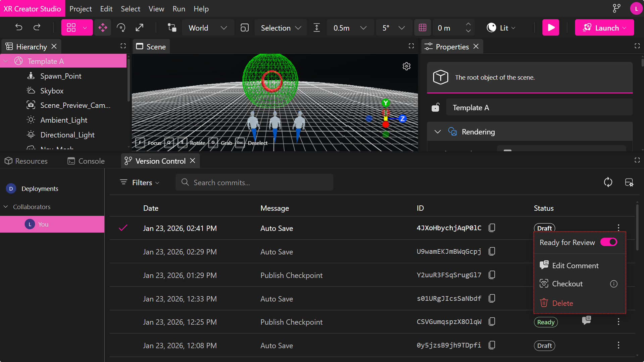The width and height of the screenshot is (644, 362).
Task: Toggle the grid snapping button
Action: coord(423,28)
